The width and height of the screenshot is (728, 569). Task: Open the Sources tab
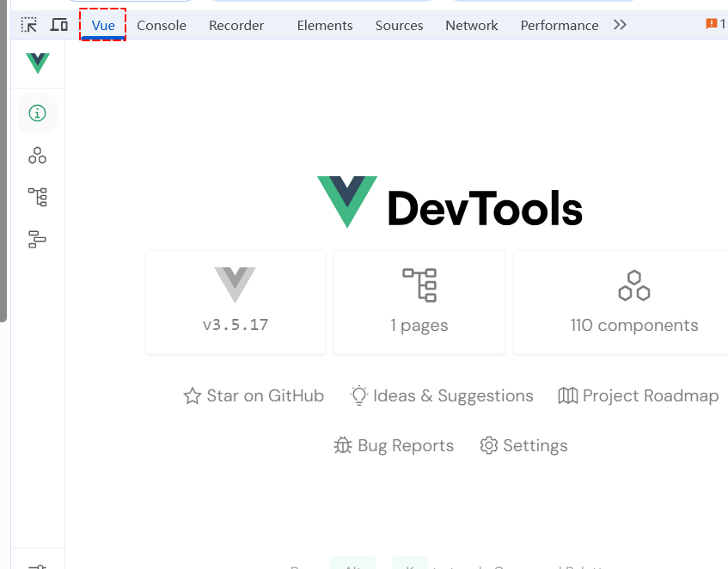click(400, 25)
